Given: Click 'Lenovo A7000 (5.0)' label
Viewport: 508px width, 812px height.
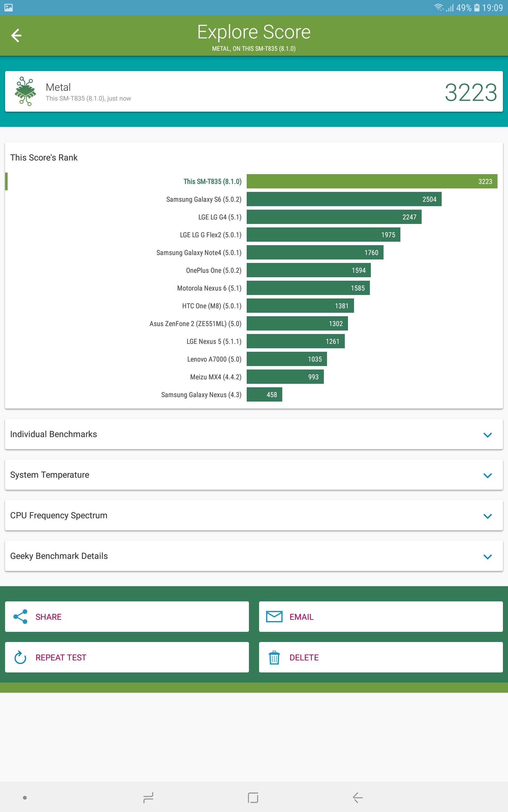Looking at the screenshot, I should coord(214,359).
